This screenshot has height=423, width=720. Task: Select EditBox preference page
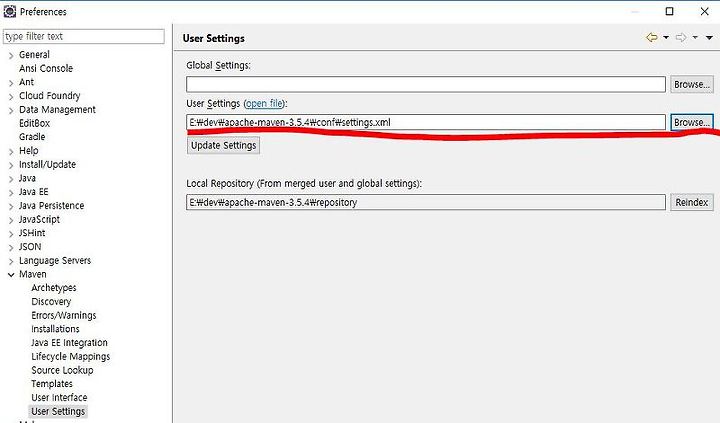[x=34, y=123]
